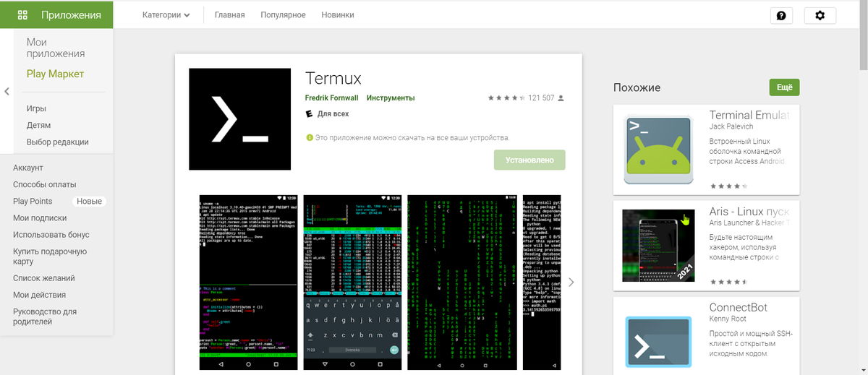Click the Установлено button
Screen dimensions: 868x375
coord(529,160)
